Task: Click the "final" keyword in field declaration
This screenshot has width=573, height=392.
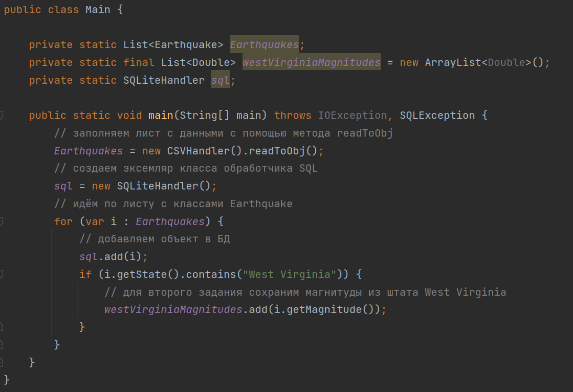Action: [138, 62]
